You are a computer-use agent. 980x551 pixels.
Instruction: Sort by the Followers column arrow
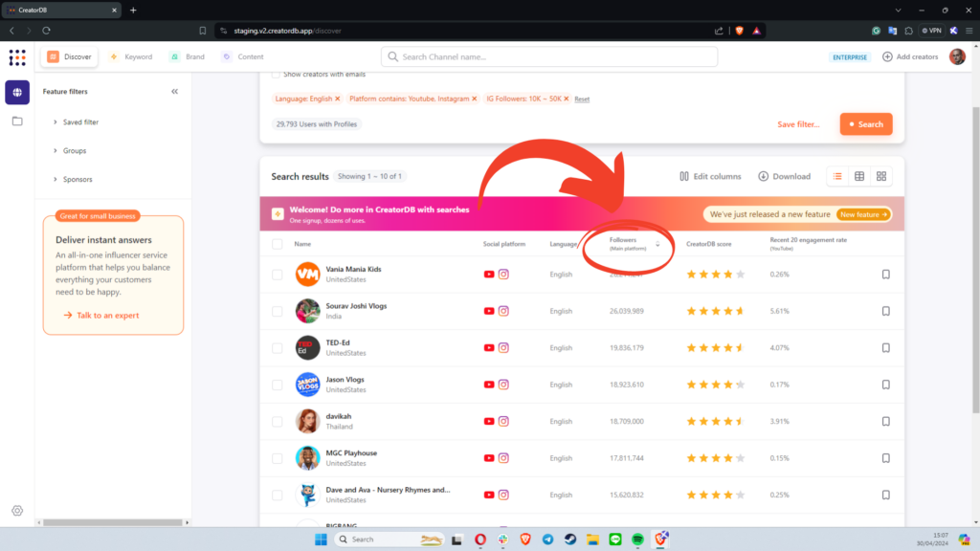657,244
